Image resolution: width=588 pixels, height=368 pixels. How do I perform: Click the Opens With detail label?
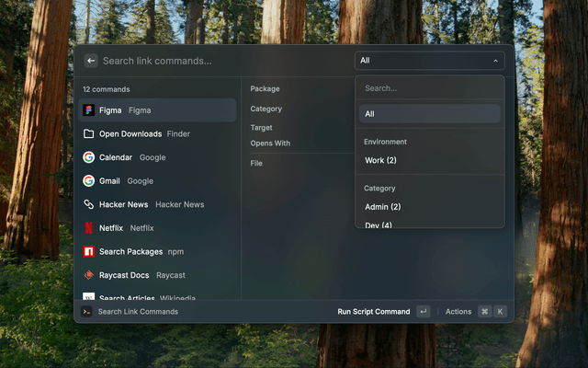pyautogui.click(x=270, y=144)
